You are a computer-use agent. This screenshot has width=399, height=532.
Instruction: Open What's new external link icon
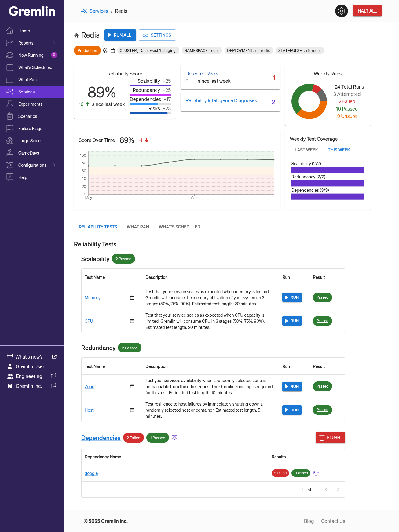[x=54, y=357]
